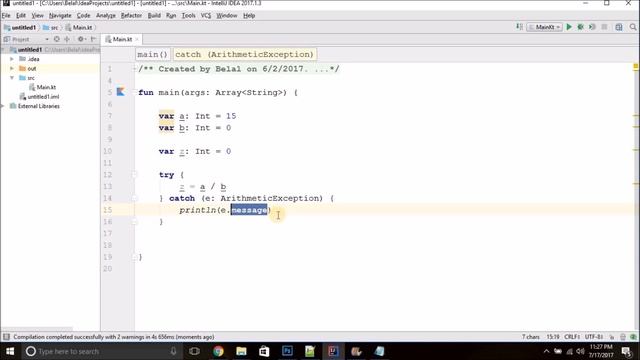
Task: Click the grey stop button in toolbar
Action: click(604, 27)
